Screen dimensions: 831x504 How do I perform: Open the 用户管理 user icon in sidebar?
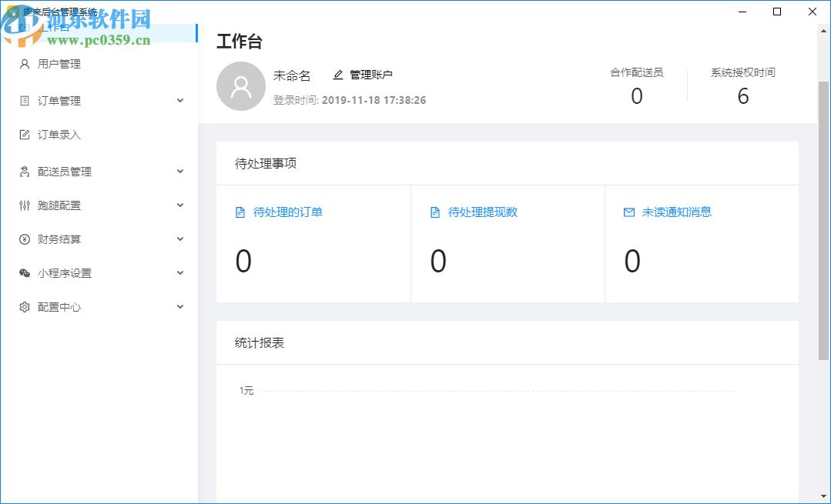[x=23, y=64]
